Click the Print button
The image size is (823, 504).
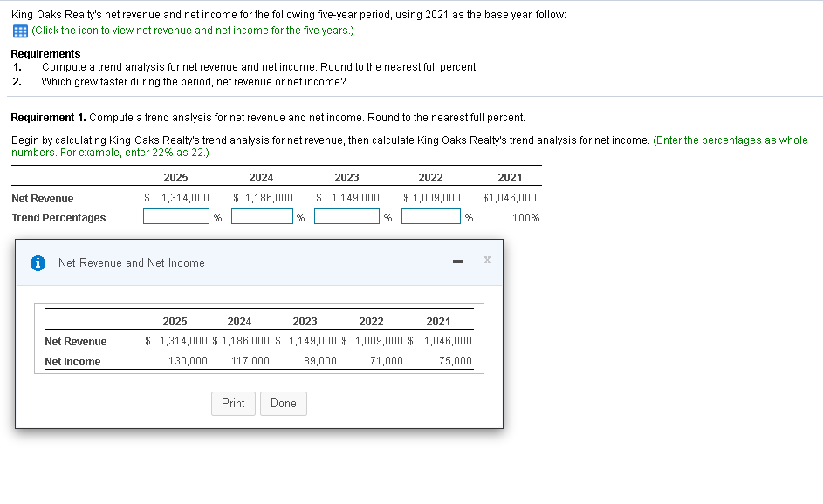pyautogui.click(x=233, y=404)
